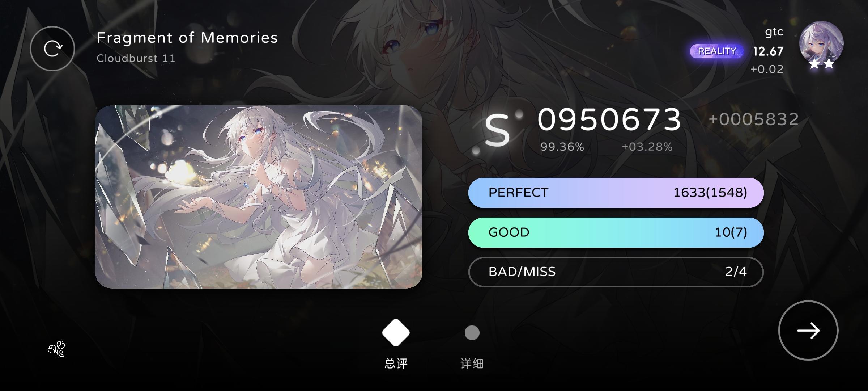The width and height of the screenshot is (868, 391).
Task: Open the song jacket artwork
Action: click(x=259, y=197)
